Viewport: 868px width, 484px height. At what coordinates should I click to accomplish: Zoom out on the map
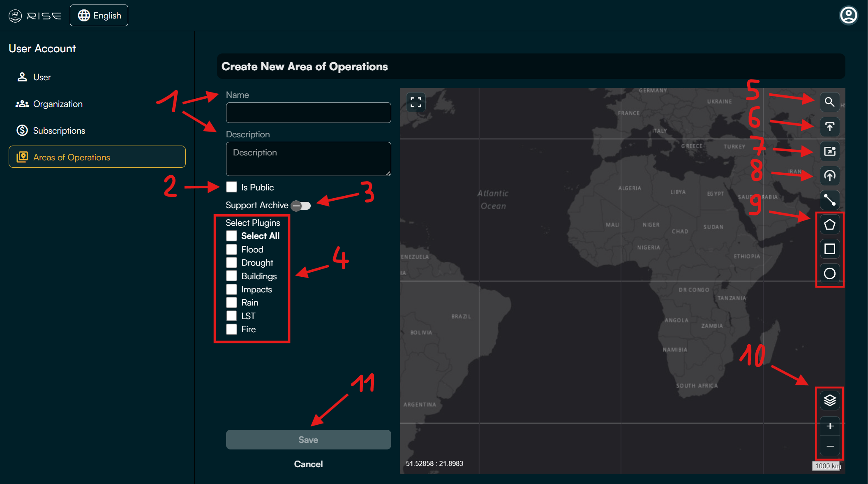[x=830, y=446]
